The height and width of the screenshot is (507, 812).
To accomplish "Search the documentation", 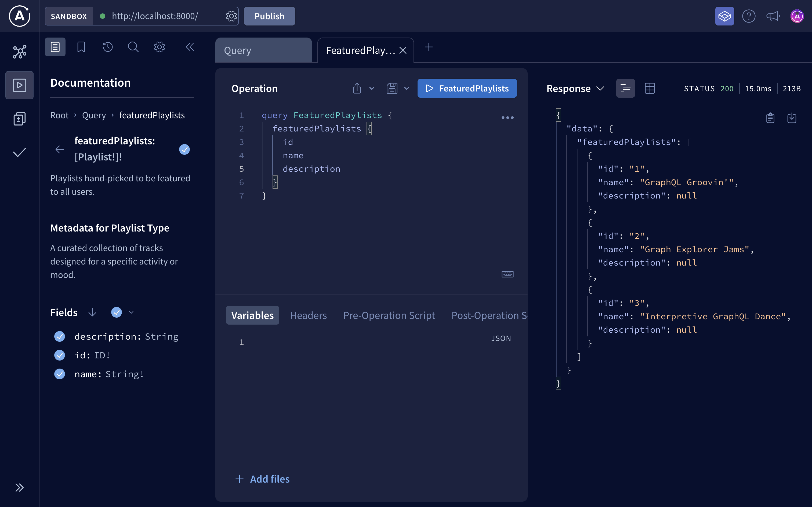I will pyautogui.click(x=133, y=47).
